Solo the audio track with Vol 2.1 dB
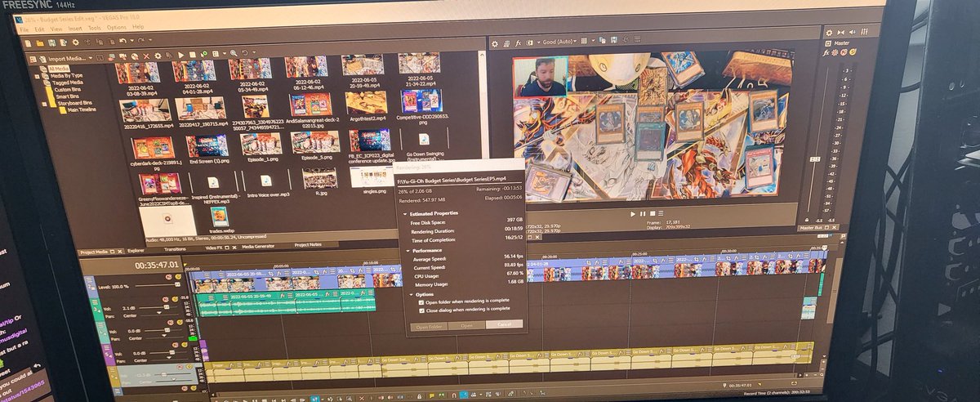980x402 pixels. (175, 299)
